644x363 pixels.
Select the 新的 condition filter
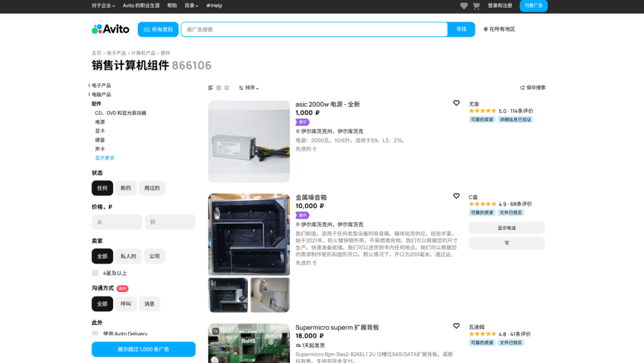pyautogui.click(x=125, y=187)
